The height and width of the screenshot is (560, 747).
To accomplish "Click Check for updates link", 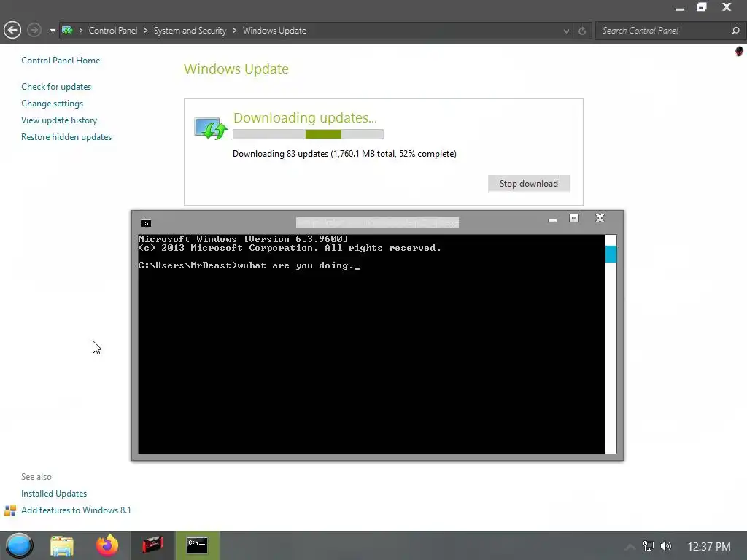I will point(56,87).
